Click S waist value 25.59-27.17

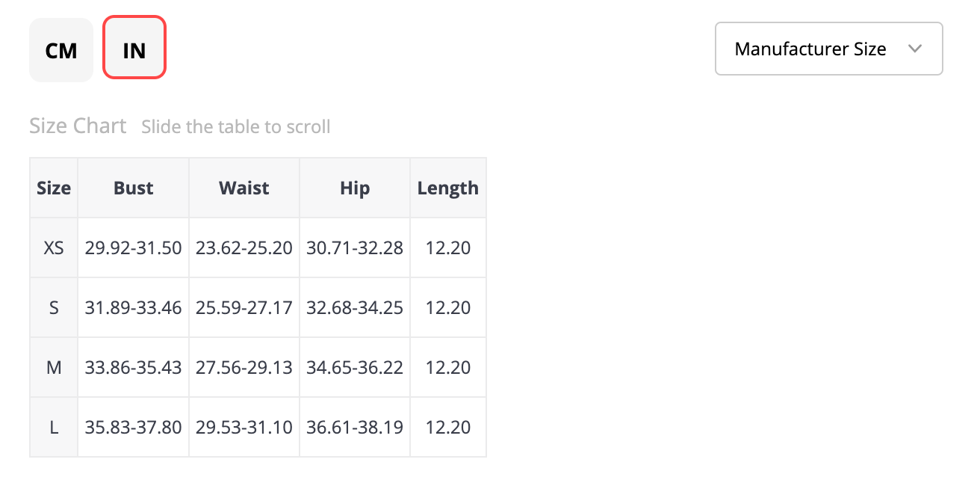click(x=244, y=307)
